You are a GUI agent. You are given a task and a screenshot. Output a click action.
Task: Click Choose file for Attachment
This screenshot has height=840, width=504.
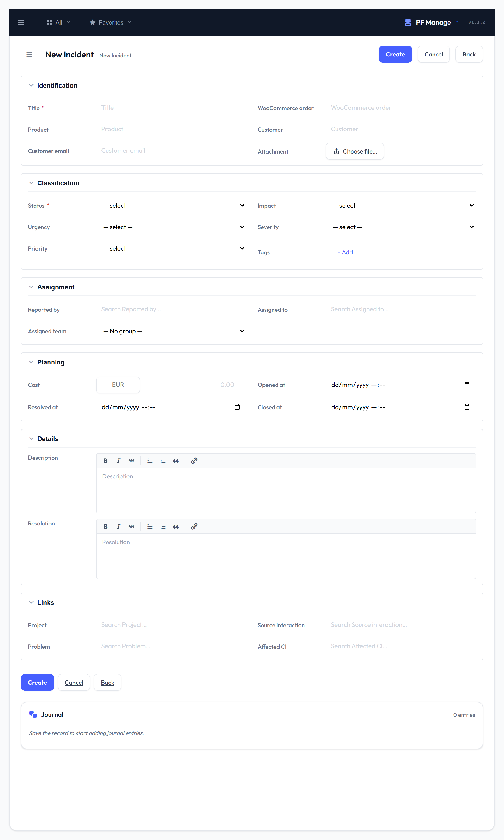pyautogui.click(x=355, y=151)
